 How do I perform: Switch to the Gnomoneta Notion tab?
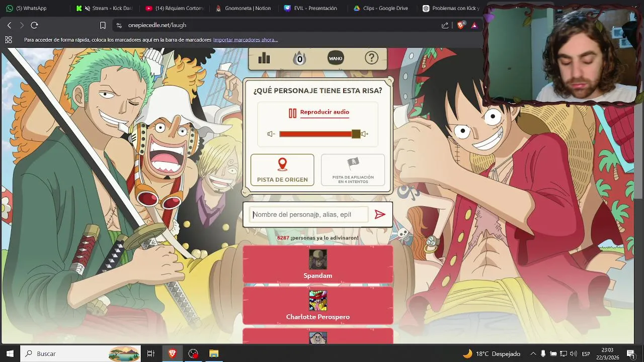[244, 8]
